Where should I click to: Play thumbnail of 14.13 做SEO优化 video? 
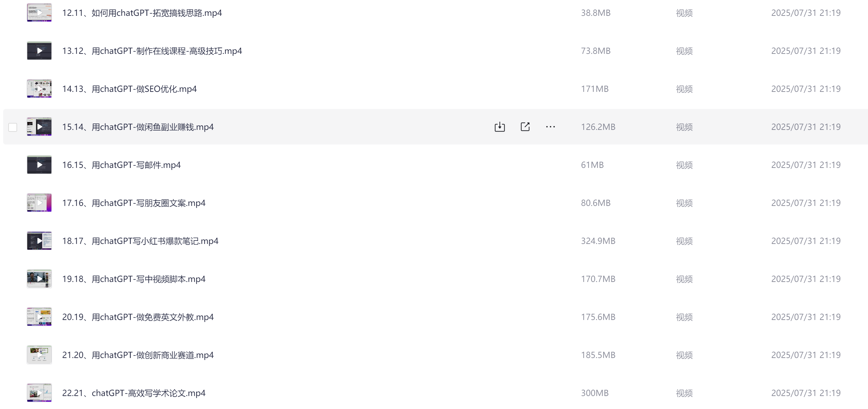39,89
